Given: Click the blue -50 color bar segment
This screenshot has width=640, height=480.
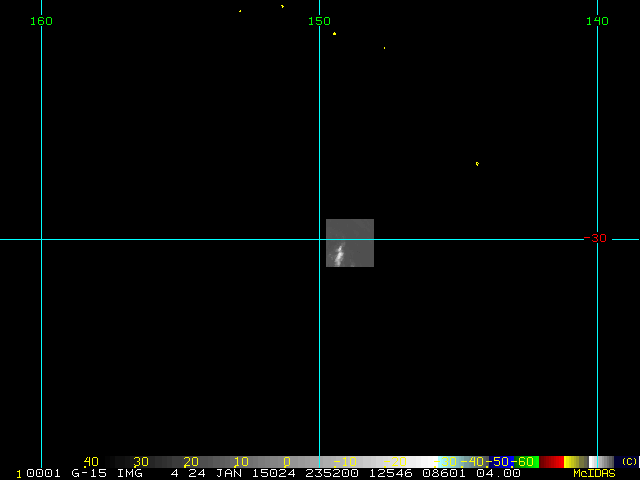Looking at the screenshot, I should (501, 462).
